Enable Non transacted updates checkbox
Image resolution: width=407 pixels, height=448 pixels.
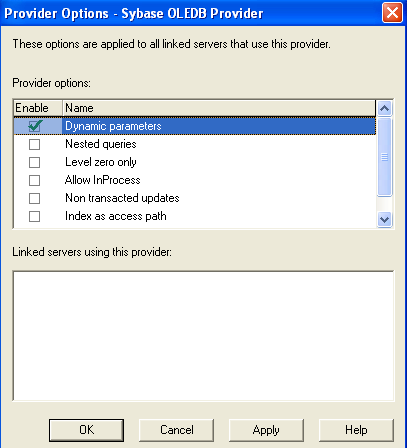(34, 198)
